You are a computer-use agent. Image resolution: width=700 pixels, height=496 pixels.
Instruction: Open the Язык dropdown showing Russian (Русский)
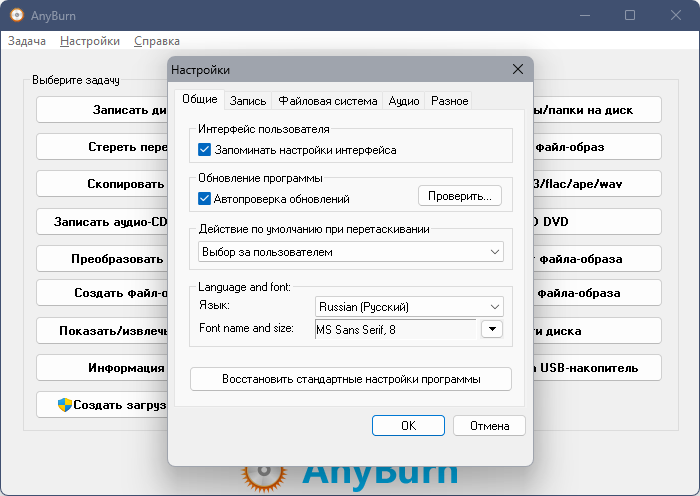(409, 307)
